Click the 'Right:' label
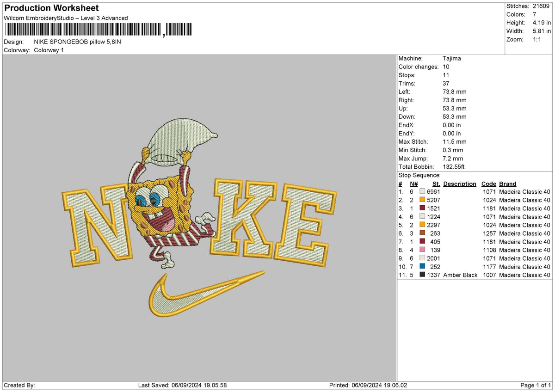This screenshot has height=392, width=555. 407,100
